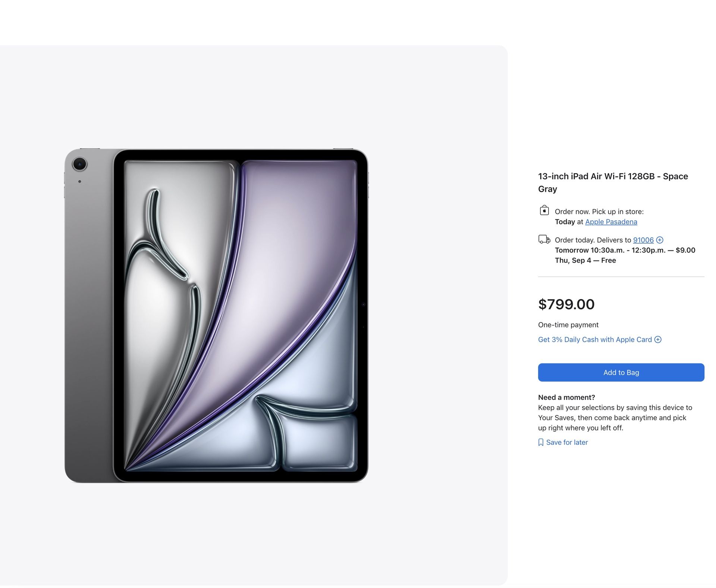The image size is (716, 588).
Task: Click the rear camera lens on iPad image
Action: [79, 164]
